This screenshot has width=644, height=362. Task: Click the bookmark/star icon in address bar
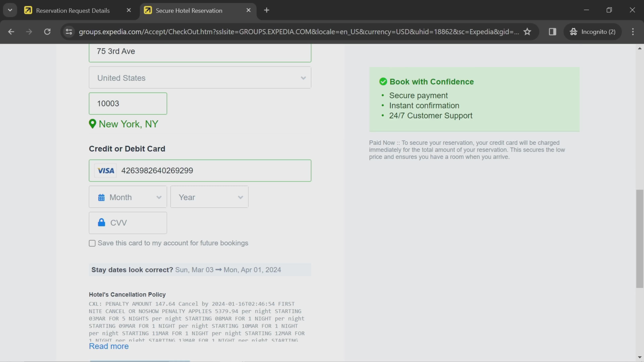click(x=527, y=31)
